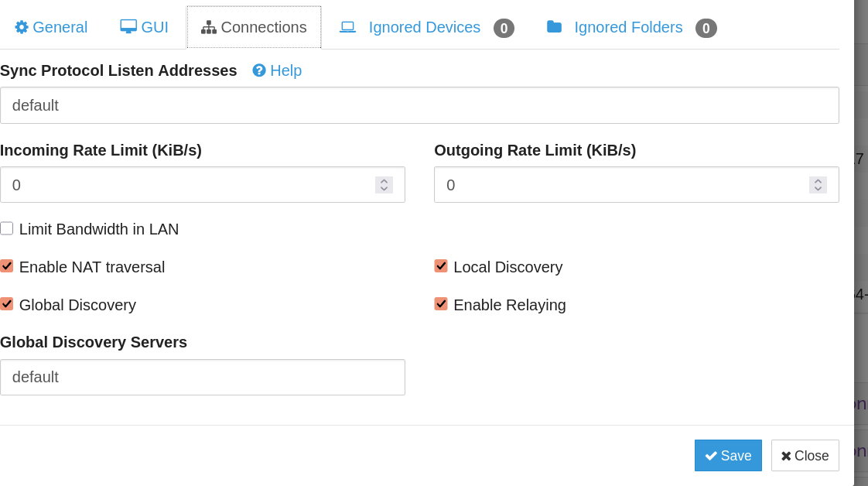The width and height of the screenshot is (868, 486).
Task: Save the connection settings
Action: tap(728, 456)
